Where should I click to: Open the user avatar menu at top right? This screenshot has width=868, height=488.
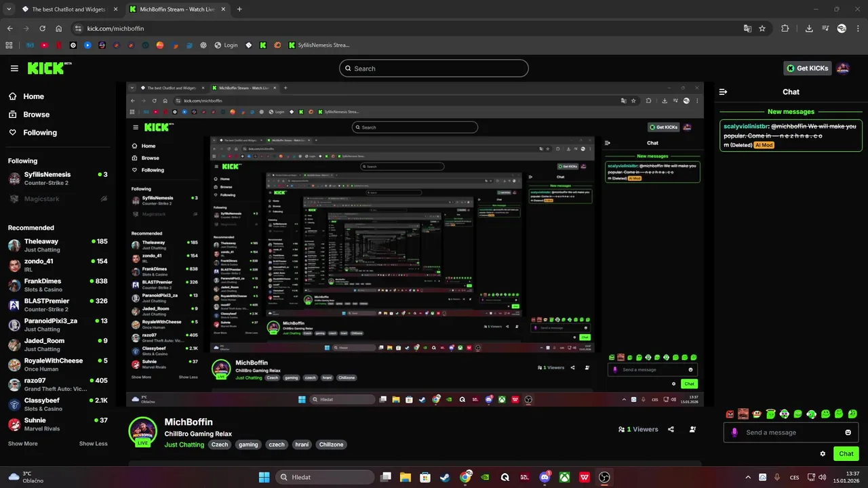tap(843, 68)
